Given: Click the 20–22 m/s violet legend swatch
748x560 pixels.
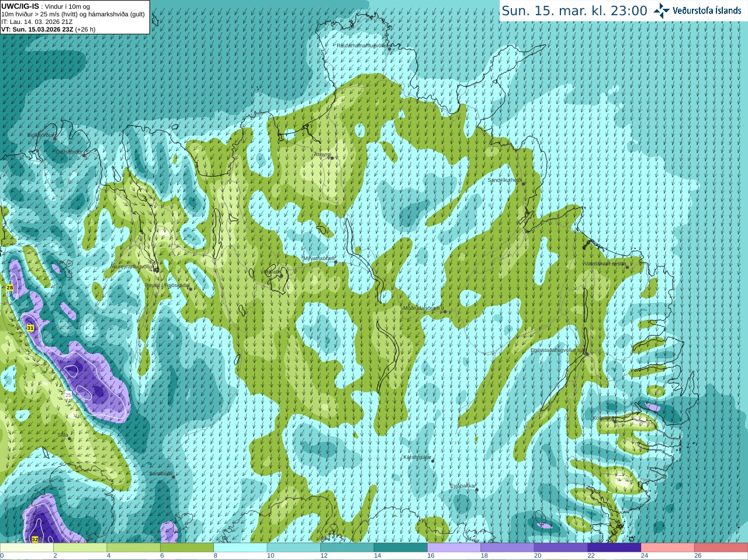Looking at the screenshot, I should pyautogui.click(x=561, y=548).
